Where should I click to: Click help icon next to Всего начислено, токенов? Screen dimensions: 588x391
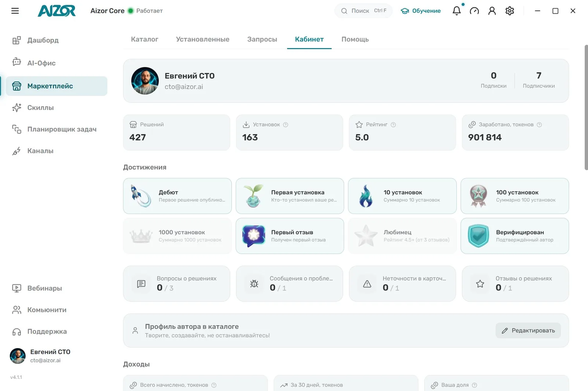pos(214,385)
